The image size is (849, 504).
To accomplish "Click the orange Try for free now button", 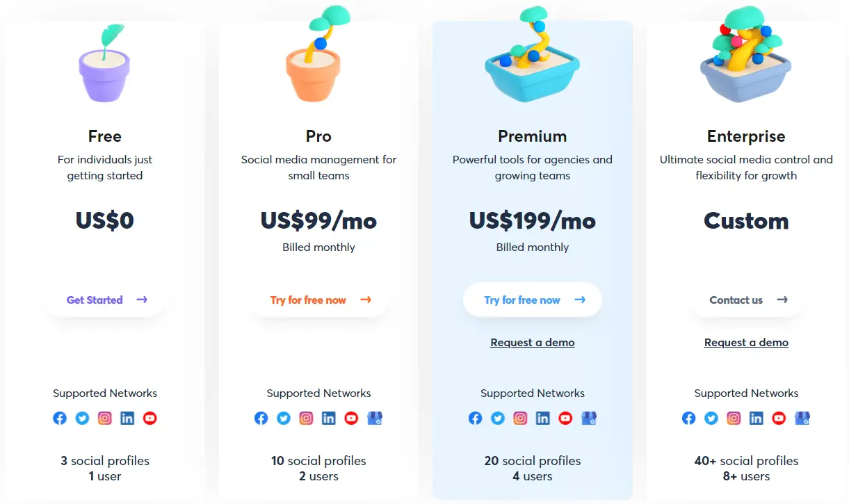I will 319,300.
